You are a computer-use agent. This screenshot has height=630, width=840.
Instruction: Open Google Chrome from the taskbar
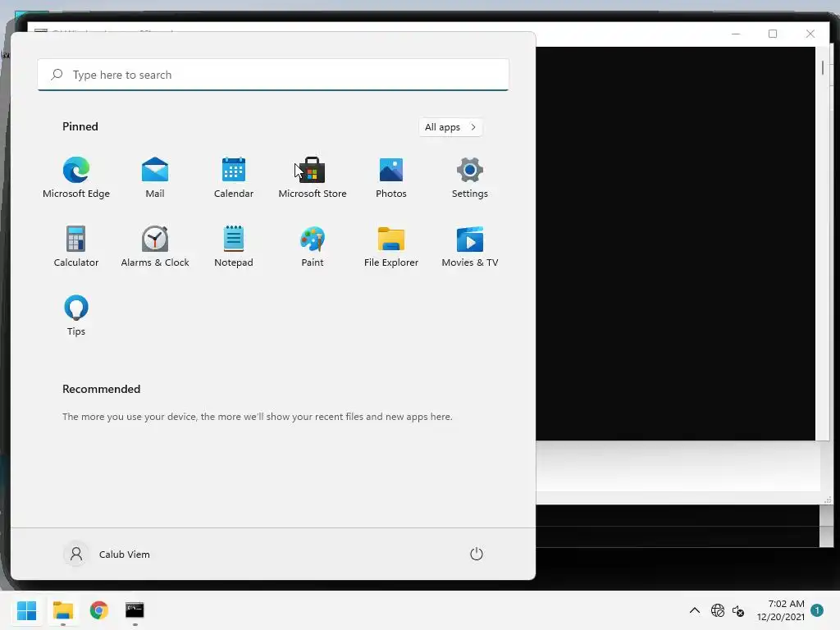[x=98, y=610]
